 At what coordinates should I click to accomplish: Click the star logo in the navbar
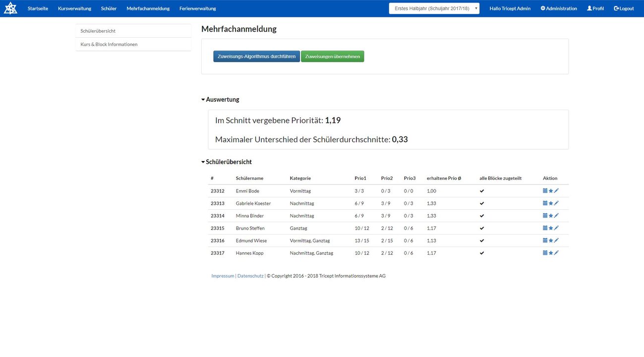[11, 8]
